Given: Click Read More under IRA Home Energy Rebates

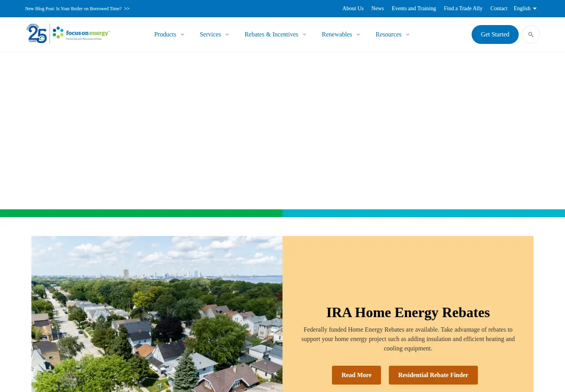Looking at the screenshot, I should [356, 375].
